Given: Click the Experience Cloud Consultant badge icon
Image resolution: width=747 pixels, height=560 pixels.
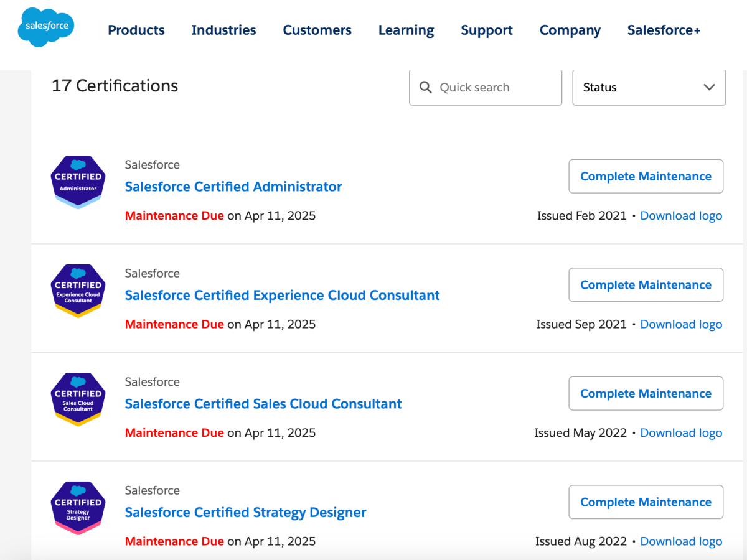Looking at the screenshot, I should click(78, 291).
